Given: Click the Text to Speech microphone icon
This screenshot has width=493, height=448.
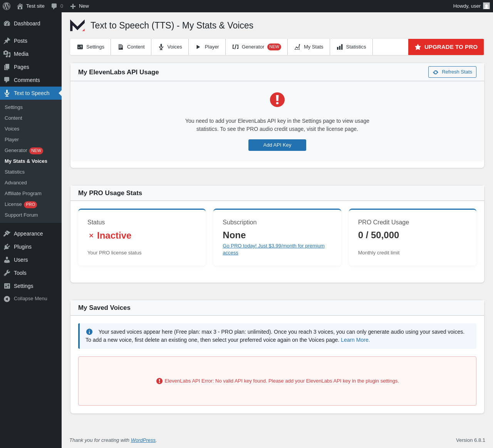Looking at the screenshot, I should 7,93.
